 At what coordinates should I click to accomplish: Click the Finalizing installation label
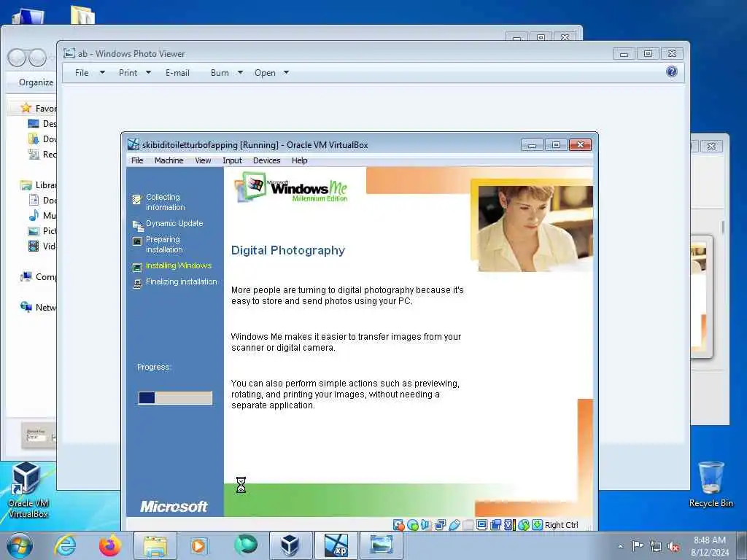click(182, 282)
